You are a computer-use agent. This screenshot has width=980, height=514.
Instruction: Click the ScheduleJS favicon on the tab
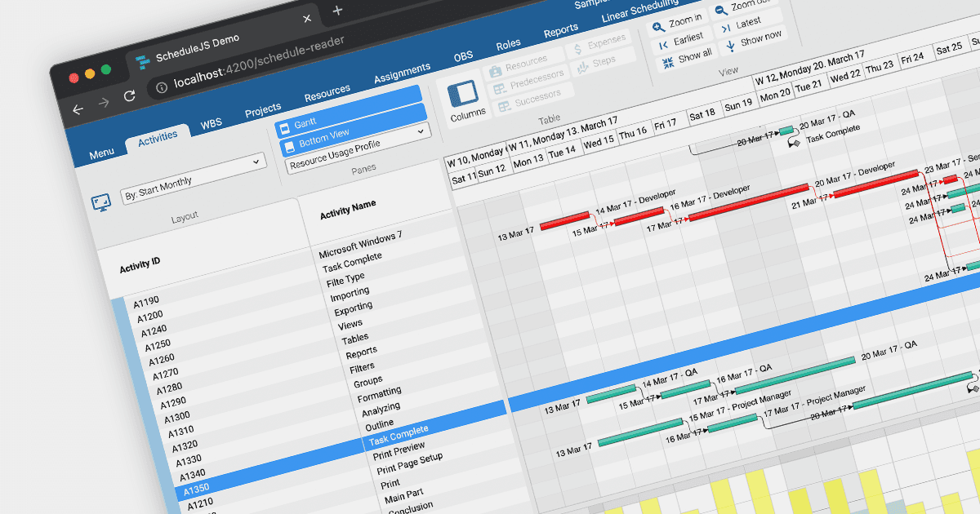click(x=144, y=61)
